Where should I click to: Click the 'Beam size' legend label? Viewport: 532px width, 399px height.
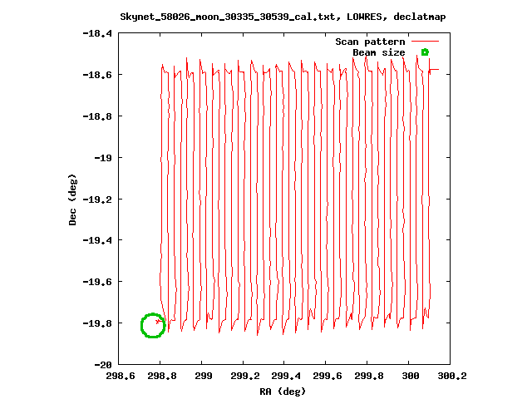tap(379, 52)
